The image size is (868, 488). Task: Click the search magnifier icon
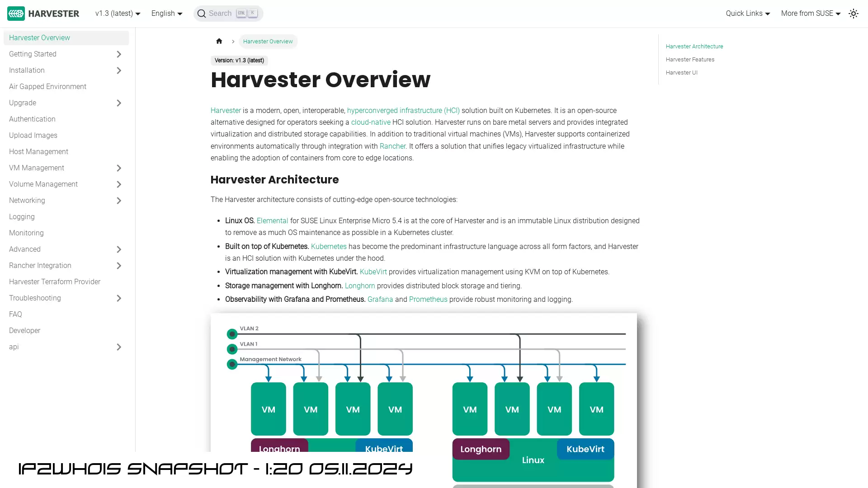click(x=201, y=13)
